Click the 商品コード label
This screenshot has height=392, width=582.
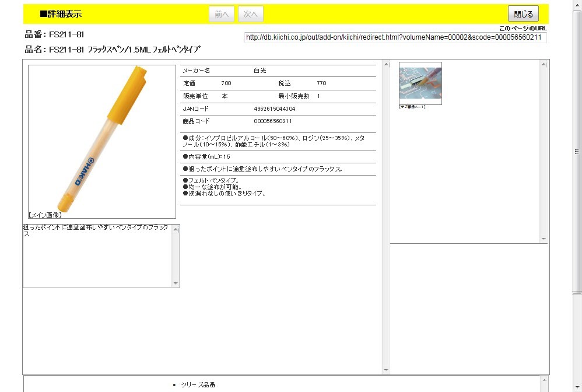[196, 121]
